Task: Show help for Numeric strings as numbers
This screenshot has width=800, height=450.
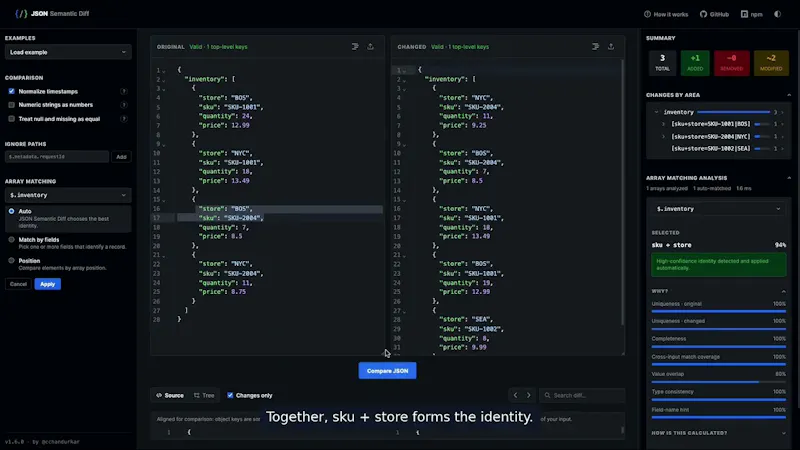Action: [x=123, y=105]
